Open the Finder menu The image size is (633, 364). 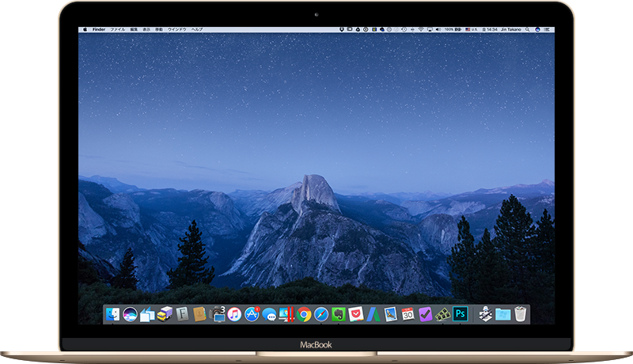[x=98, y=29]
